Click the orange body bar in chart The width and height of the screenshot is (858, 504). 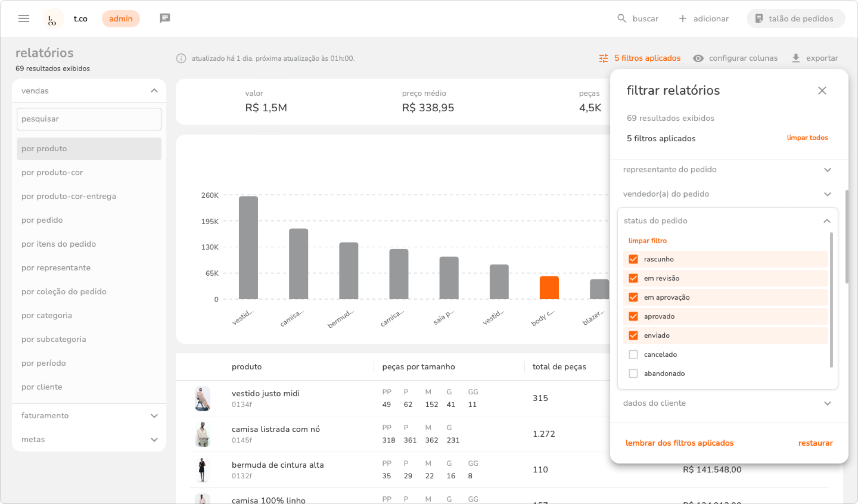tap(549, 287)
